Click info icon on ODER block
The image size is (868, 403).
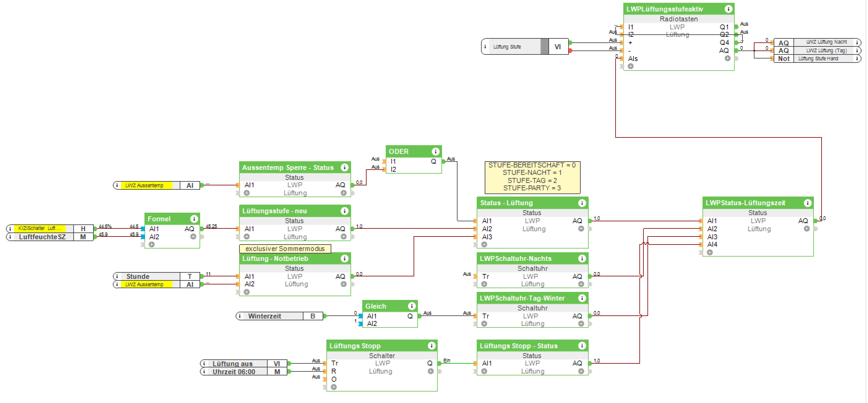pyautogui.click(x=435, y=151)
